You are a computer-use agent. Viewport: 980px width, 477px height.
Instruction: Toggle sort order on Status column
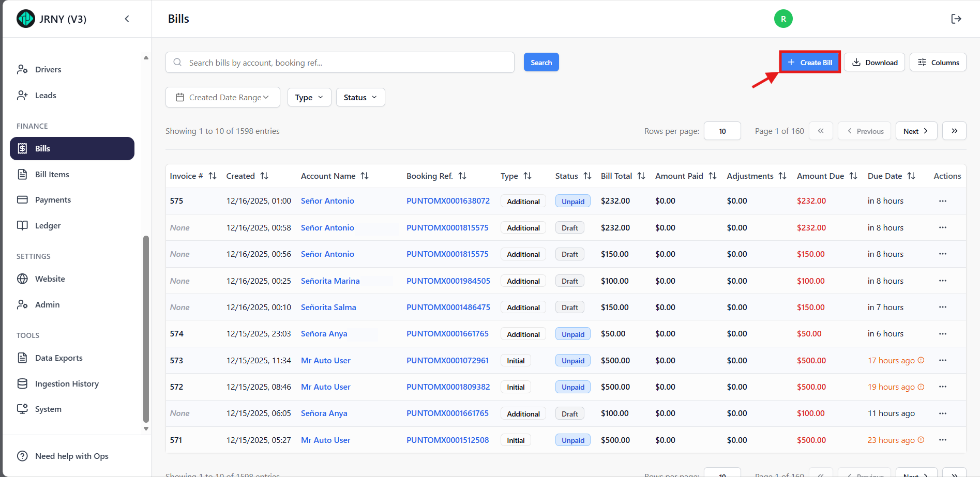(x=587, y=176)
